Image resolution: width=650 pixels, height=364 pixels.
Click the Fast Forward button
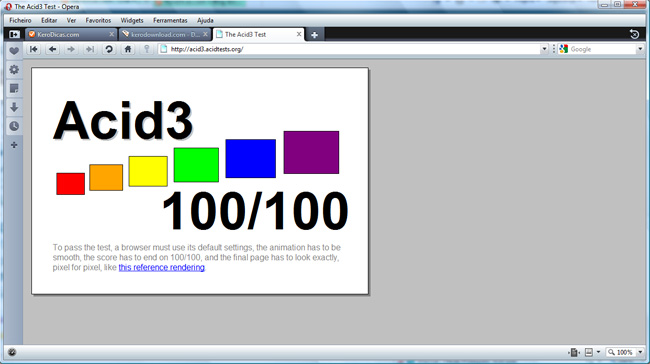[x=90, y=49]
